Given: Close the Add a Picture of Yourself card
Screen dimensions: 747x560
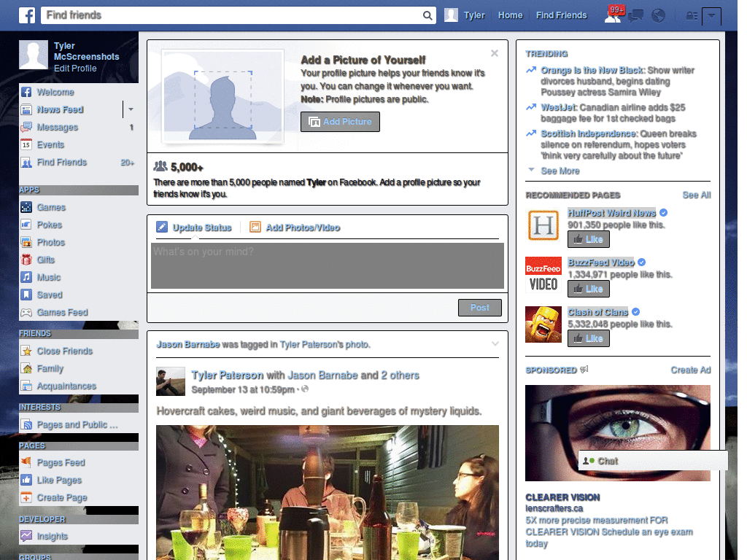Looking at the screenshot, I should pos(495,53).
